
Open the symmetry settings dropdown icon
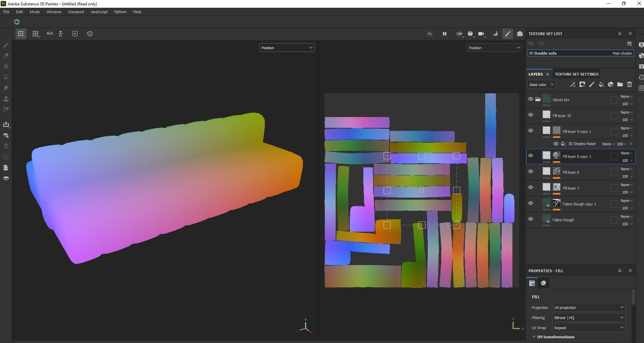tap(459, 34)
